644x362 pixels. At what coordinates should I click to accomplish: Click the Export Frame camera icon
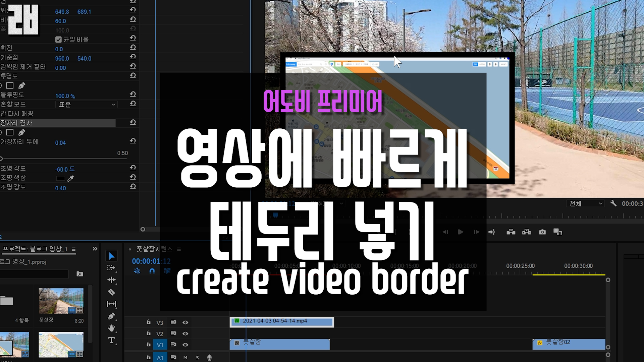(x=542, y=232)
